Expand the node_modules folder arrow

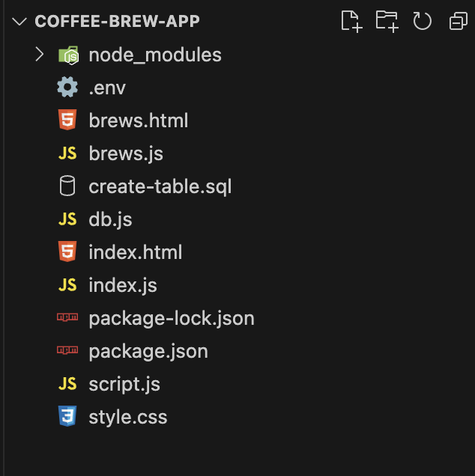(x=40, y=55)
